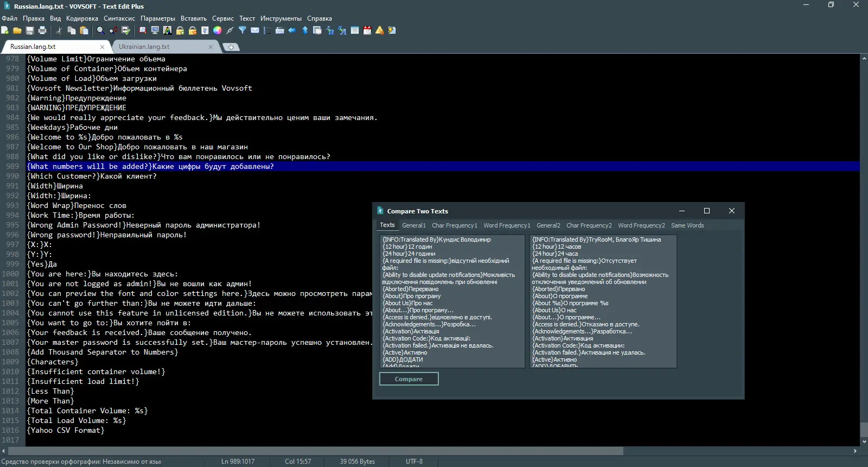Close the Russian.lang.txt tab
The height and width of the screenshot is (467, 868).
pos(102,47)
